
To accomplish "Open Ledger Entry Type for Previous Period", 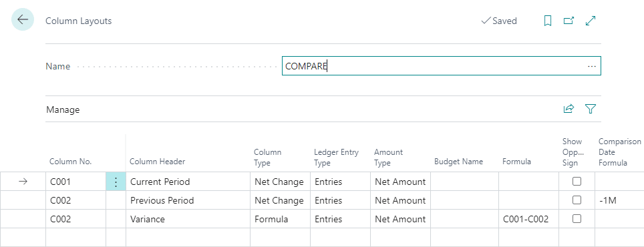I will [x=340, y=200].
